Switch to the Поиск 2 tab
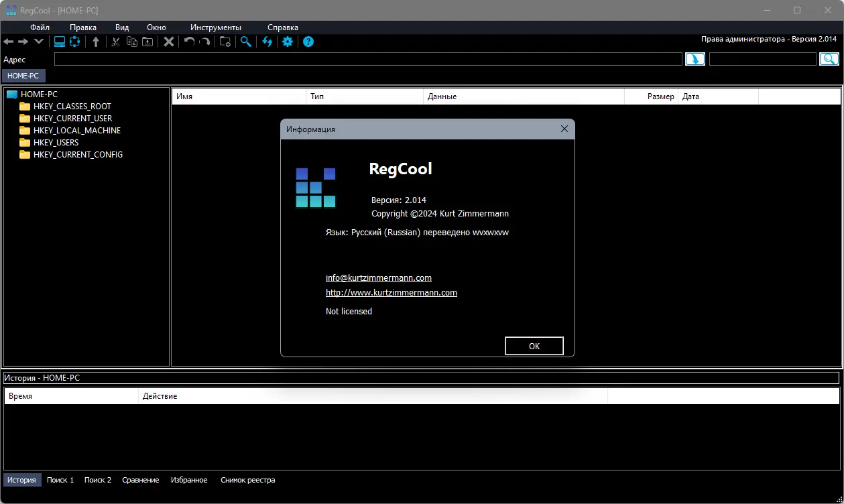Image resolution: width=844 pixels, height=504 pixels. (98, 480)
